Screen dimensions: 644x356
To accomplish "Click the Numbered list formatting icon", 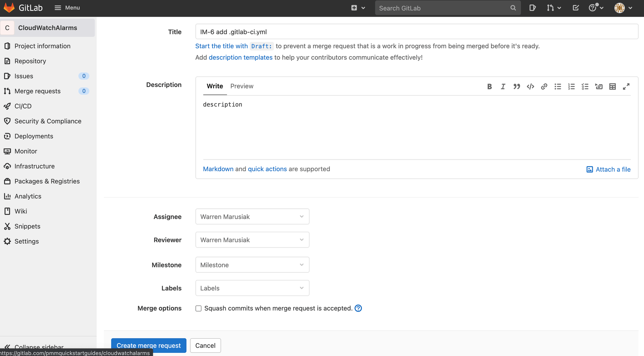I will [571, 86].
